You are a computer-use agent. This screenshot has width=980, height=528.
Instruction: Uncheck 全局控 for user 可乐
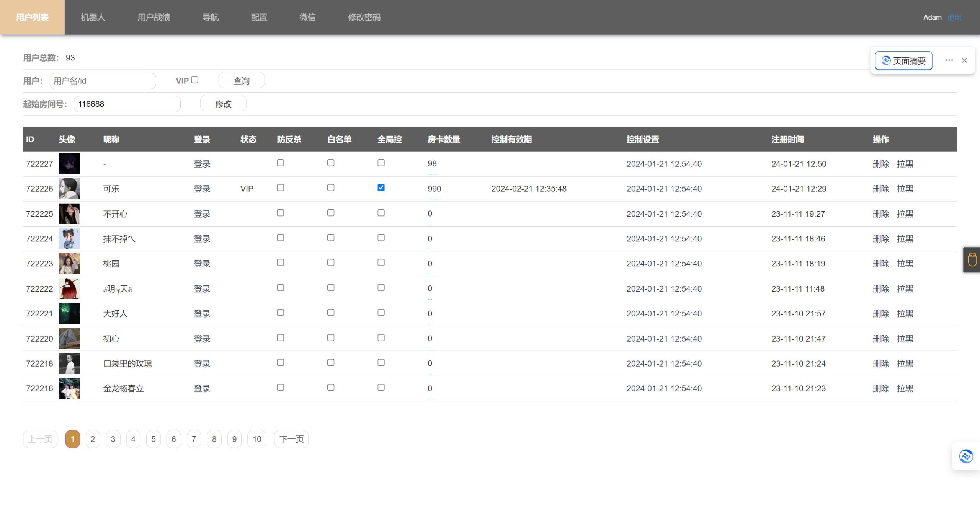381,187
